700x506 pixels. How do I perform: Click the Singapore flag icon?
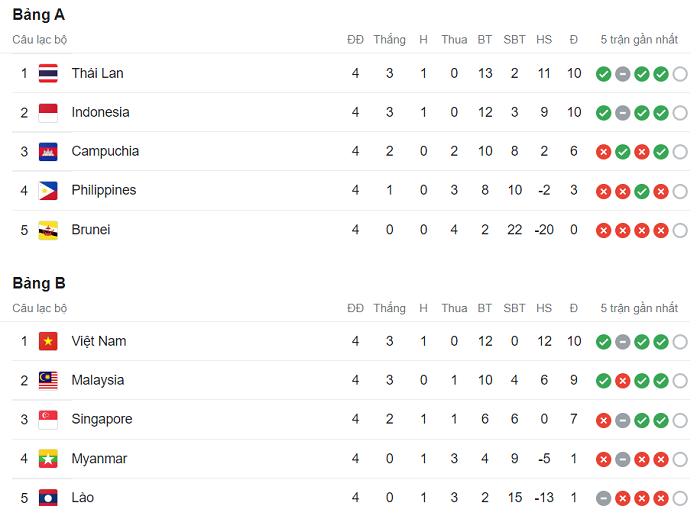[48, 419]
